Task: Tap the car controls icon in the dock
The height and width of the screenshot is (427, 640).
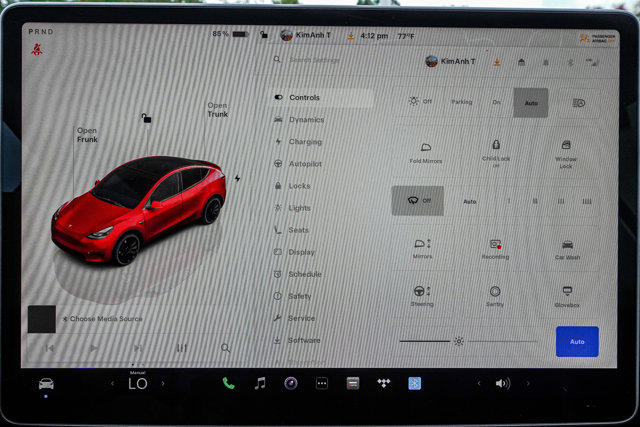Action: point(46,384)
